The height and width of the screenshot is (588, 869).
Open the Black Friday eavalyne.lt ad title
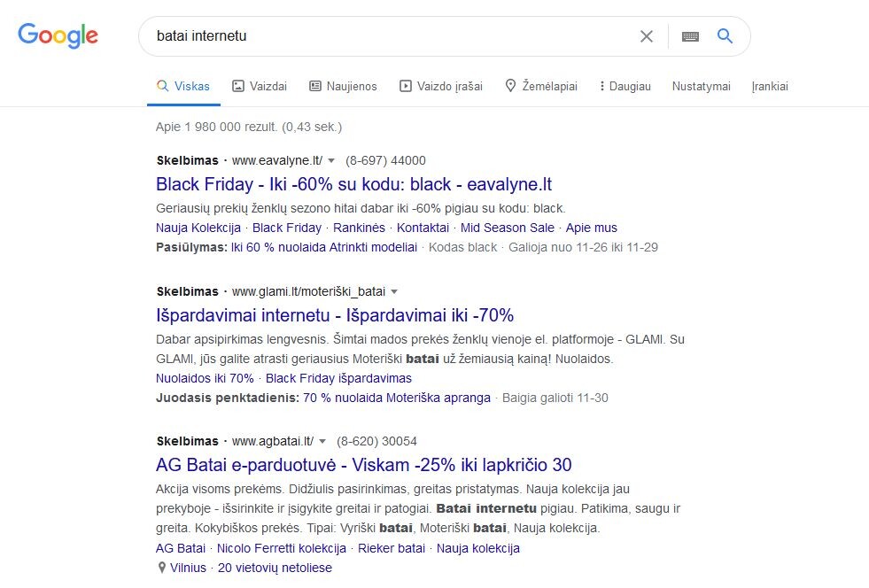353,184
